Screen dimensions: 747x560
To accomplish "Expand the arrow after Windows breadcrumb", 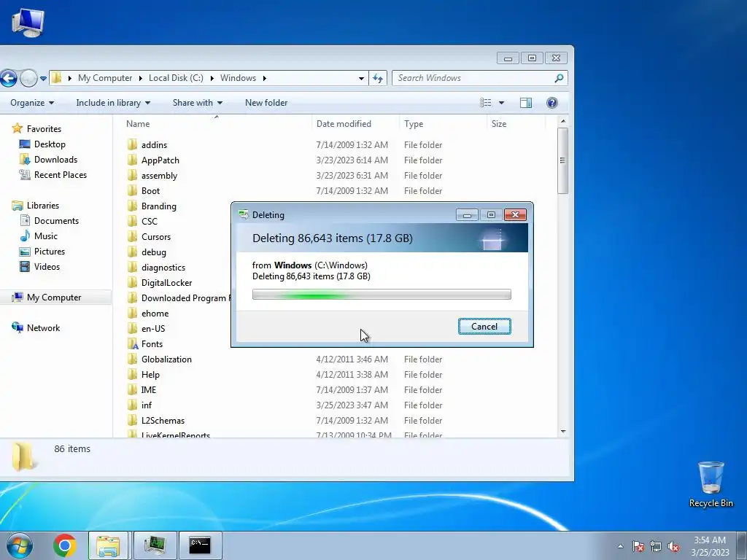I will pos(264,78).
